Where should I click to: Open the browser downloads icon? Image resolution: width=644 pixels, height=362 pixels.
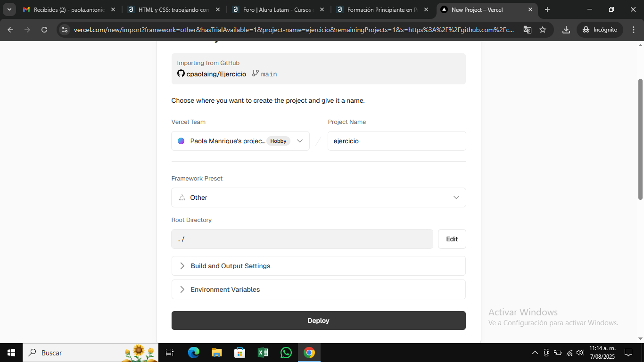coord(566,30)
